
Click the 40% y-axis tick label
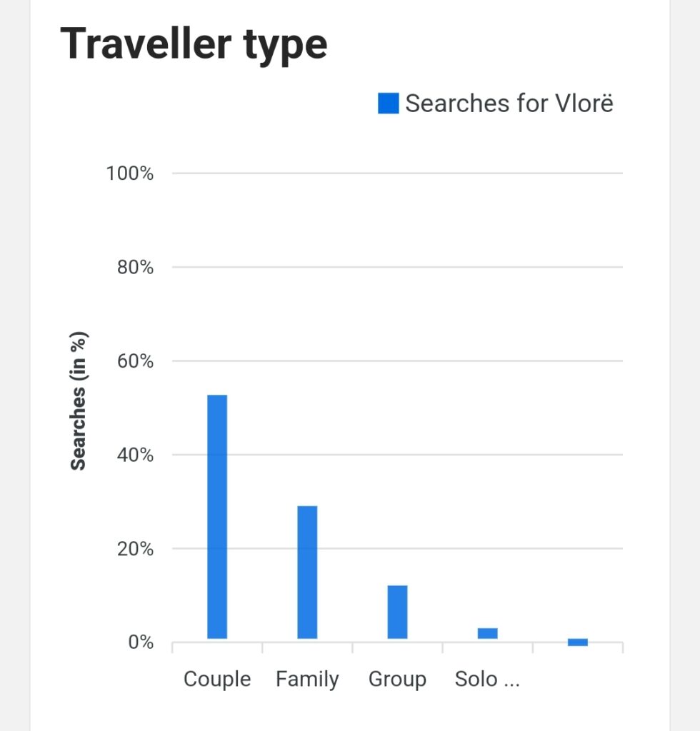[134, 455]
